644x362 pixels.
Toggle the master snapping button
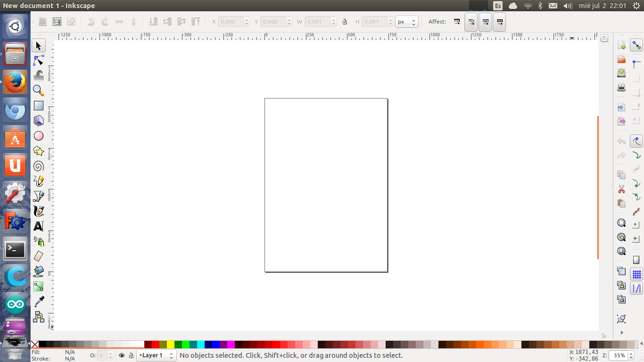point(636,45)
